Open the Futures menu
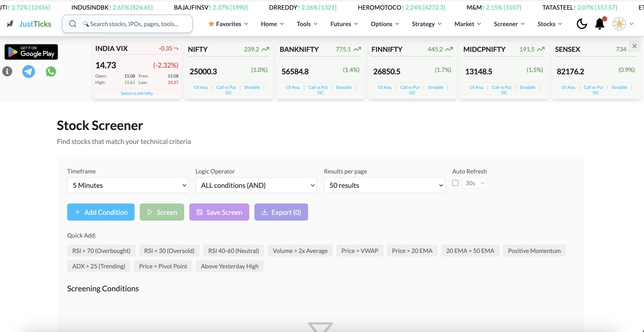The width and height of the screenshot is (644, 332). click(344, 24)
